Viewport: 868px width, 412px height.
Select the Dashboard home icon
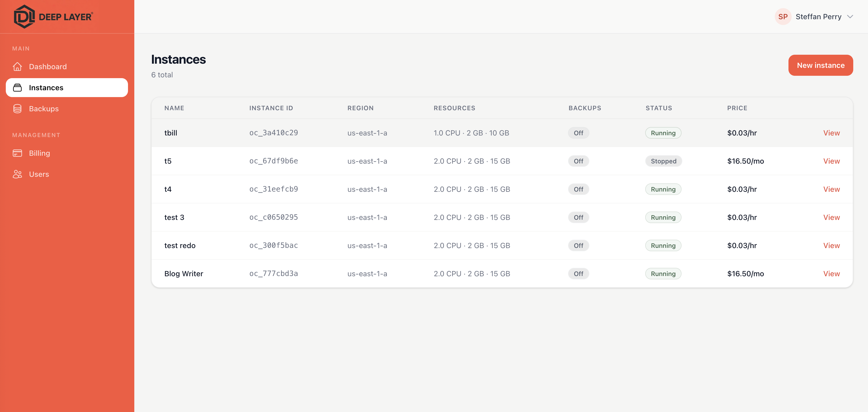(x=17, y=66)
